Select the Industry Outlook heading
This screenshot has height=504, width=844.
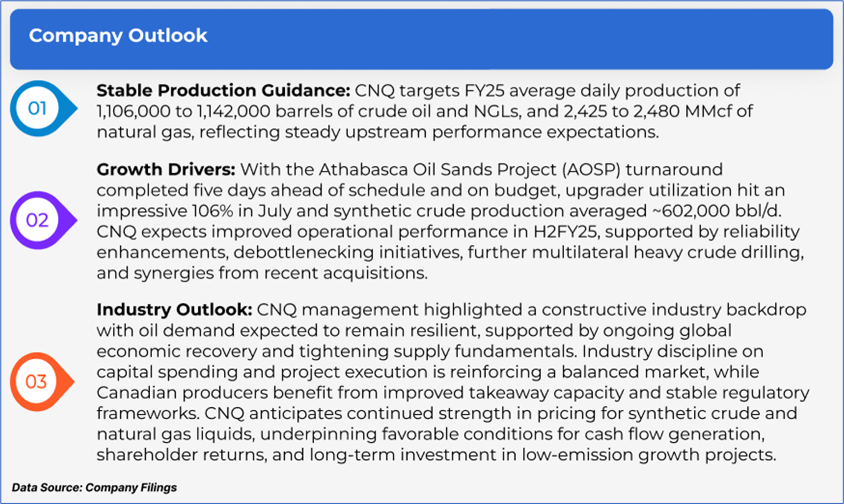click(x=174, y=310)
